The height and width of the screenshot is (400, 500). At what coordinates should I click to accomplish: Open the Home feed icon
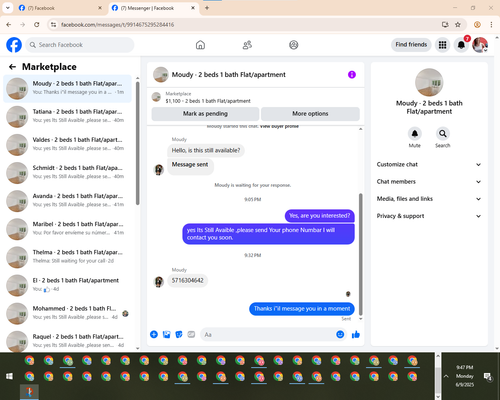[x=200, y=45]
